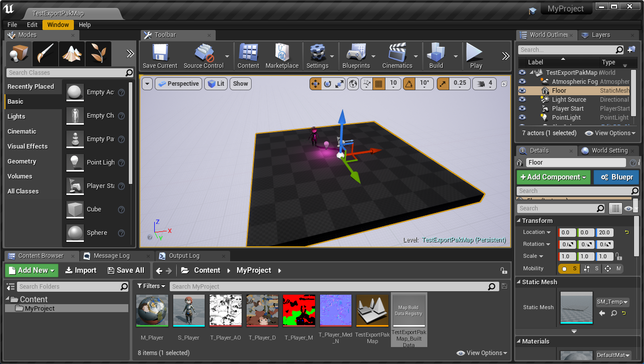Click the Import button in Content Browser

coord(81,270)
